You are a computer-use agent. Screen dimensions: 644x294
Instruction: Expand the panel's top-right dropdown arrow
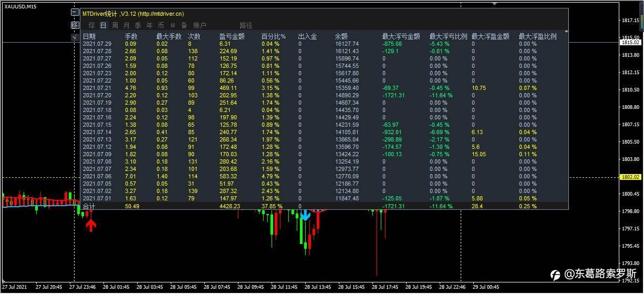(566, 32)
